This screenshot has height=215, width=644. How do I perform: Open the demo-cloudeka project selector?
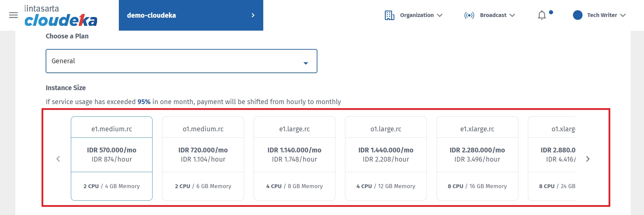point(191,15)
